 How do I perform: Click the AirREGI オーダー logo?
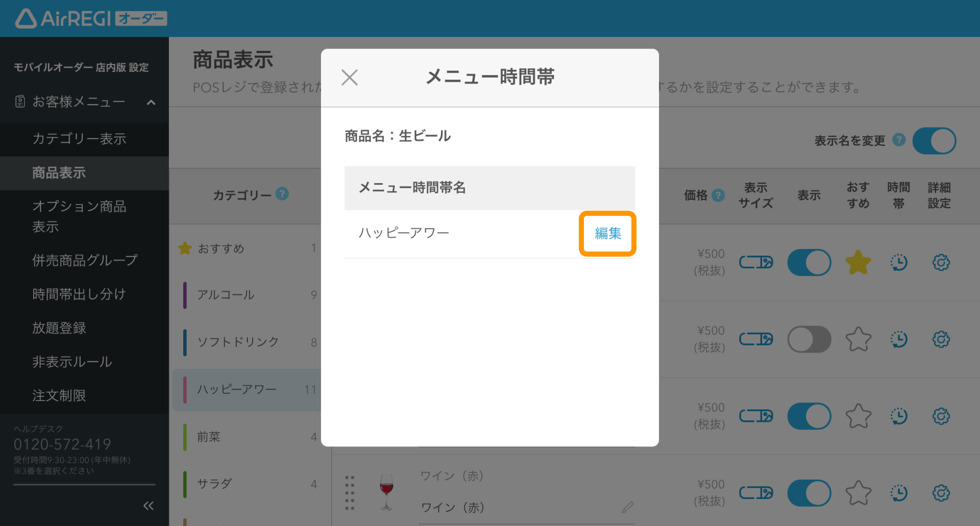click(x=91, y=18)
